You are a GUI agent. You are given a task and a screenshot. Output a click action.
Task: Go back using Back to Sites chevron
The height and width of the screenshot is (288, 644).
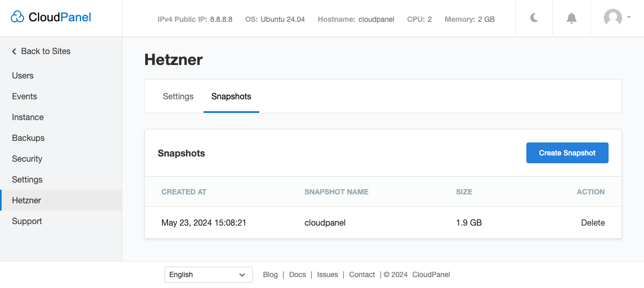click(15, 51)
